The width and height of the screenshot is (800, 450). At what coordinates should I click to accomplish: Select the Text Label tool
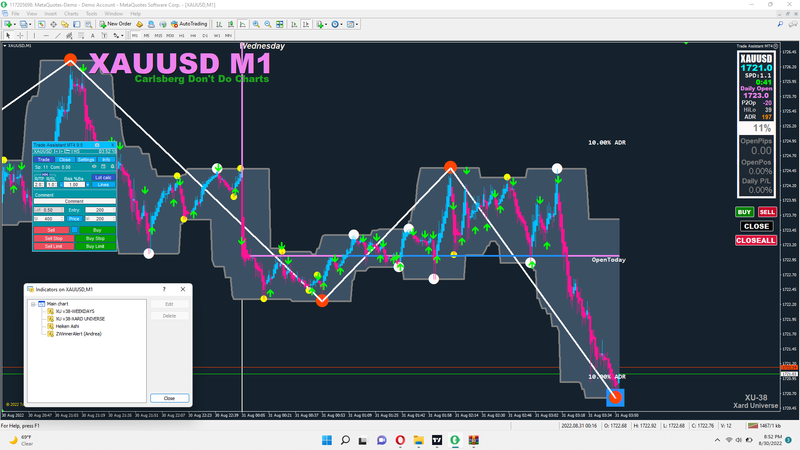(x=104, y=36)
